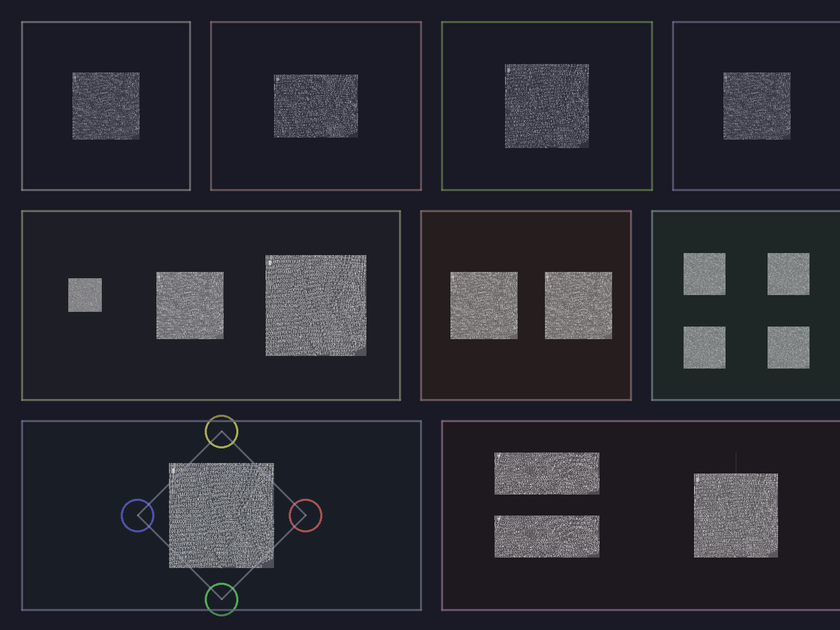Select the wide thumbnail in the brown-bordered top frame

click(316, 106)
